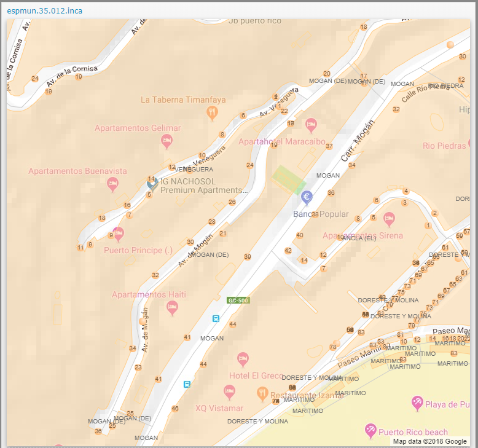Select the Puerto Principe hotel pin
Image resolution: width=478 pixels, height=448 pixels.
(119, 234)
